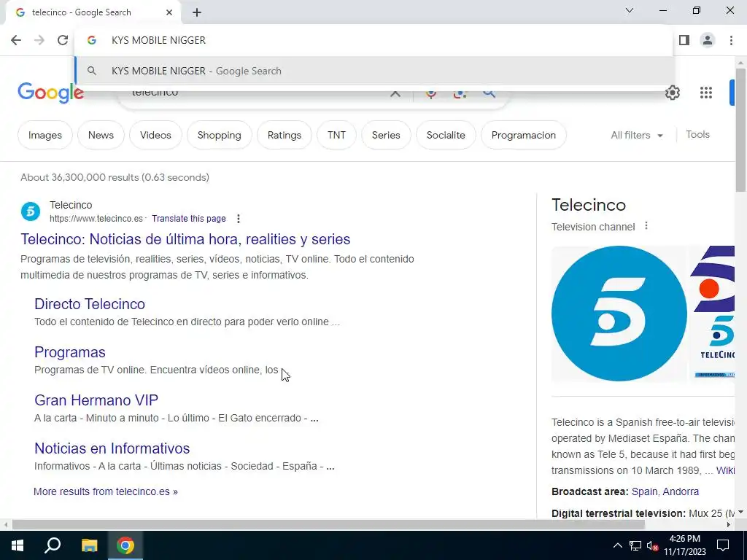Open Telecinco: Noticias de última hora result
Screen dimensions: 747x560
point(185,239)
